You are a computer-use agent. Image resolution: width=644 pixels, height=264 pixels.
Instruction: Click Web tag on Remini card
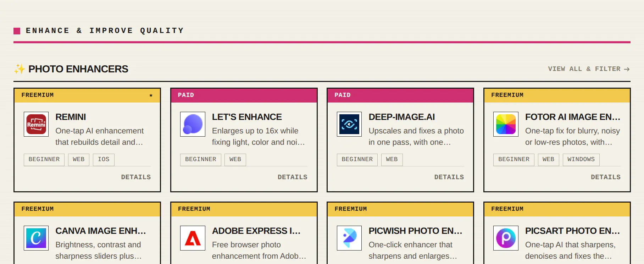click(x=79, y=159)
